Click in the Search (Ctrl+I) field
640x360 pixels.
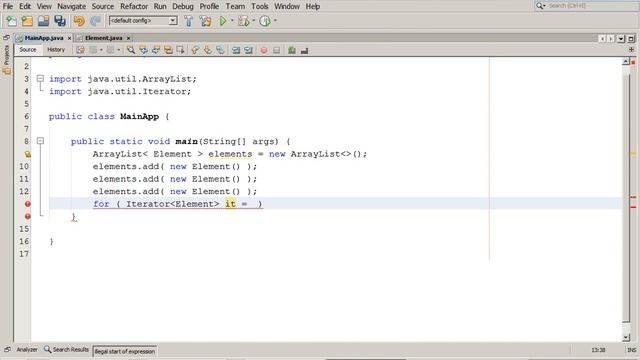[x=591, y=6]
